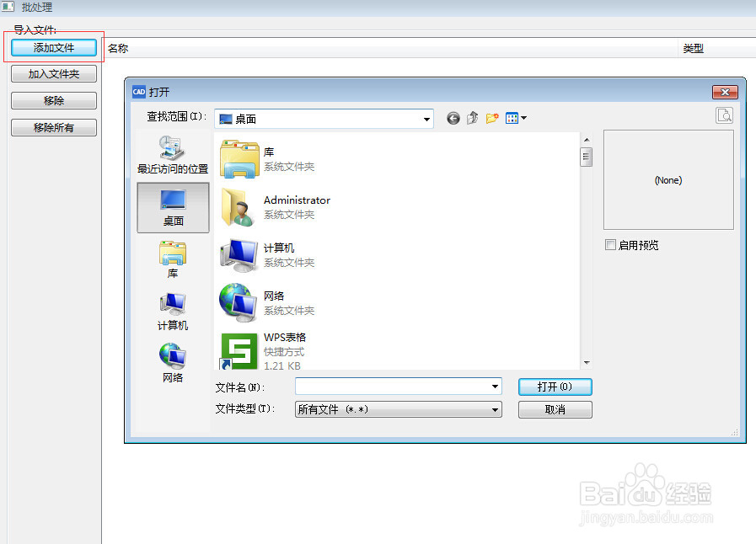This screenshot has height=544, width=756.
Task: Open the views dropdown arrow on the toolbar
Action: [x=522, y=118]
